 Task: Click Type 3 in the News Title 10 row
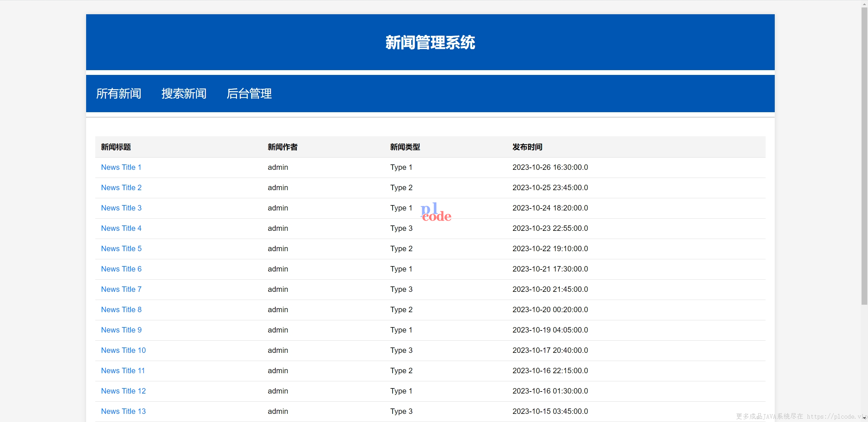click(401, 350)
